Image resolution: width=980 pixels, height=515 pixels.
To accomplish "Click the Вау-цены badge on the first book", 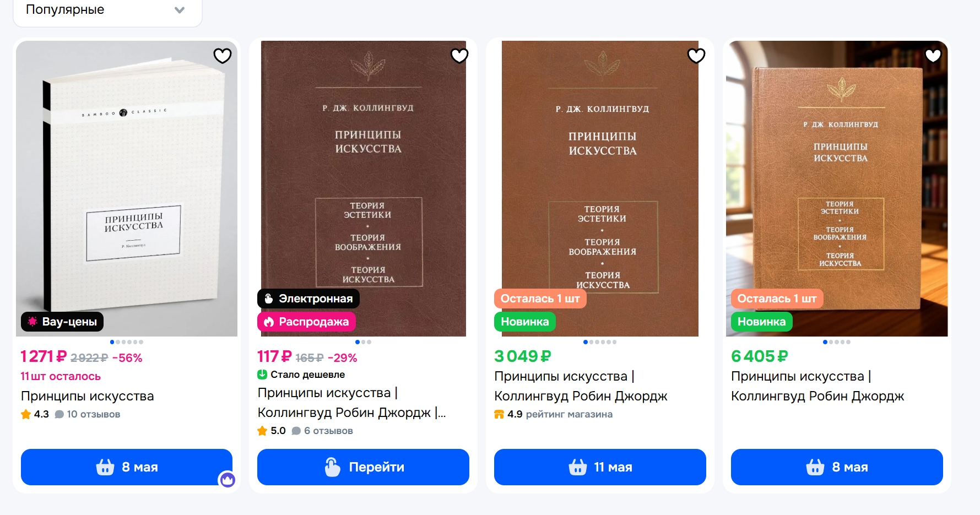I will (x=62, y=322).
